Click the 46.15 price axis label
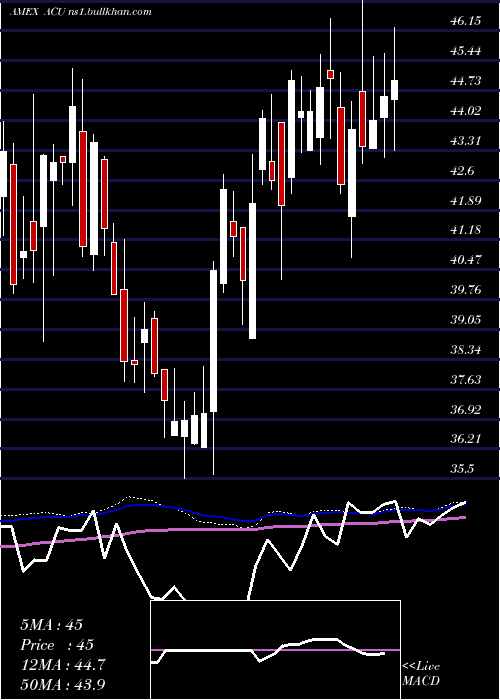 pos(466,21)
